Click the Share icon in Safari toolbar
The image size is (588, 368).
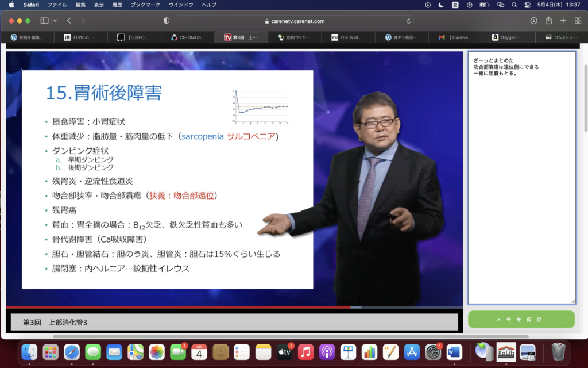(548, 21)
